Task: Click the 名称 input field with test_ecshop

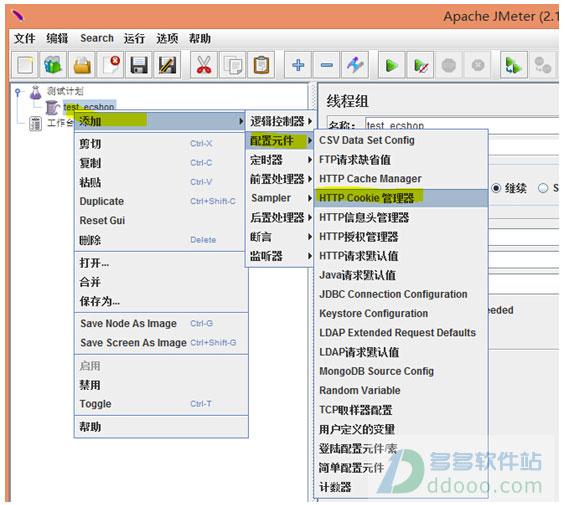Action: coord(462,125)
